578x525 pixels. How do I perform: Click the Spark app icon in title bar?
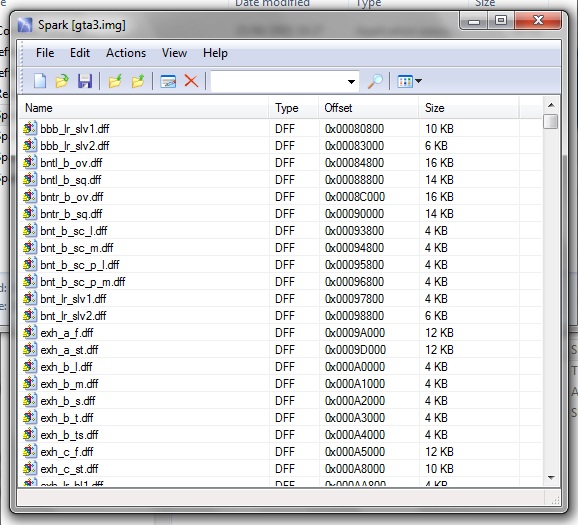pos(25,25)
